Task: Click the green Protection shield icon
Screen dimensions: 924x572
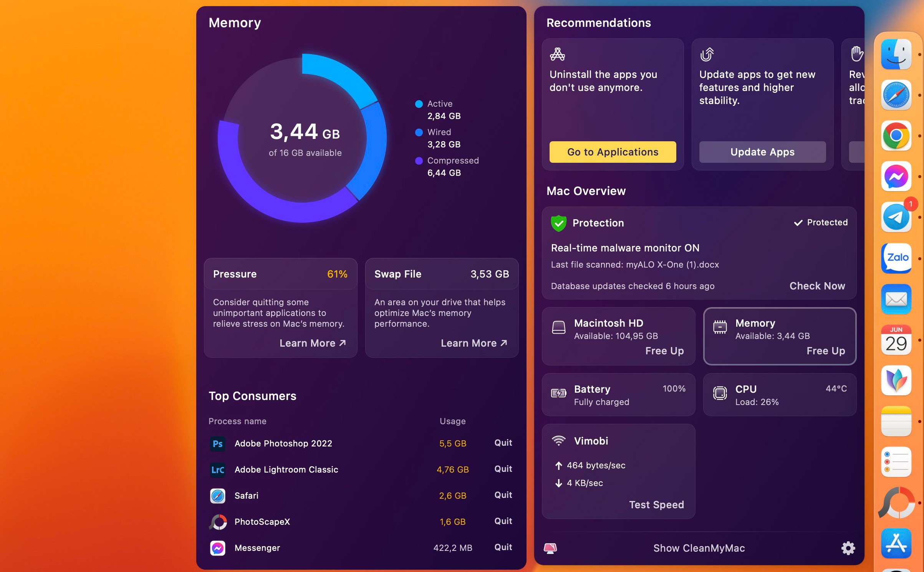Action: 559,223
